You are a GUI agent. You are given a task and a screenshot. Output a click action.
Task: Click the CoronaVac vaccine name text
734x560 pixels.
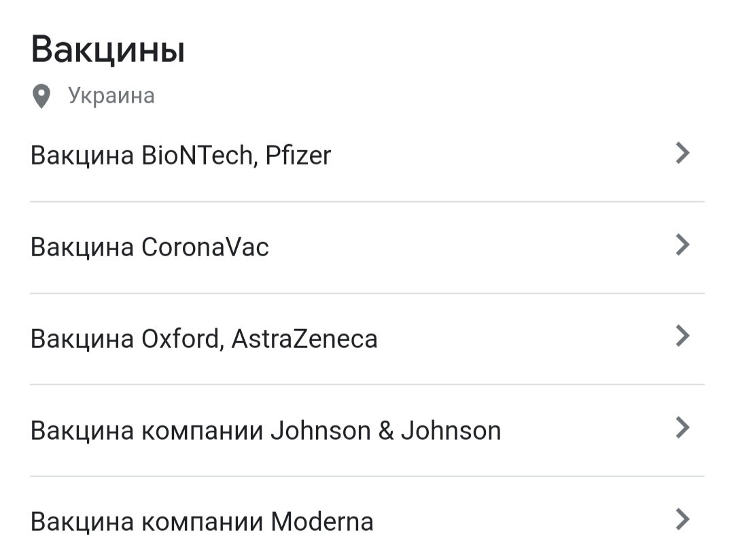pos(205,247)
